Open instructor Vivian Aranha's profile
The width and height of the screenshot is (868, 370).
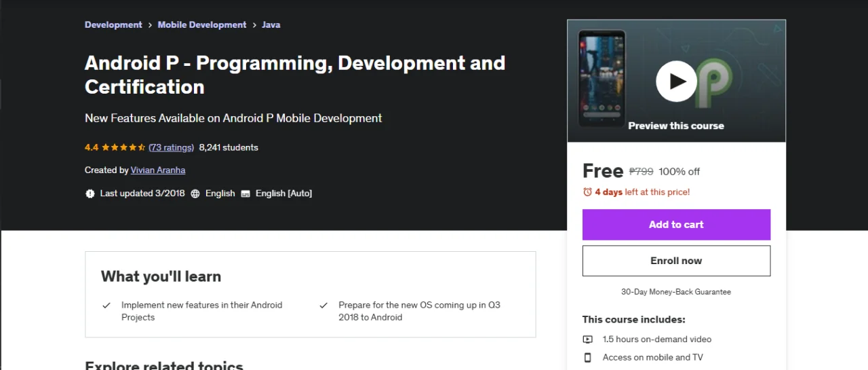[158, 170]
